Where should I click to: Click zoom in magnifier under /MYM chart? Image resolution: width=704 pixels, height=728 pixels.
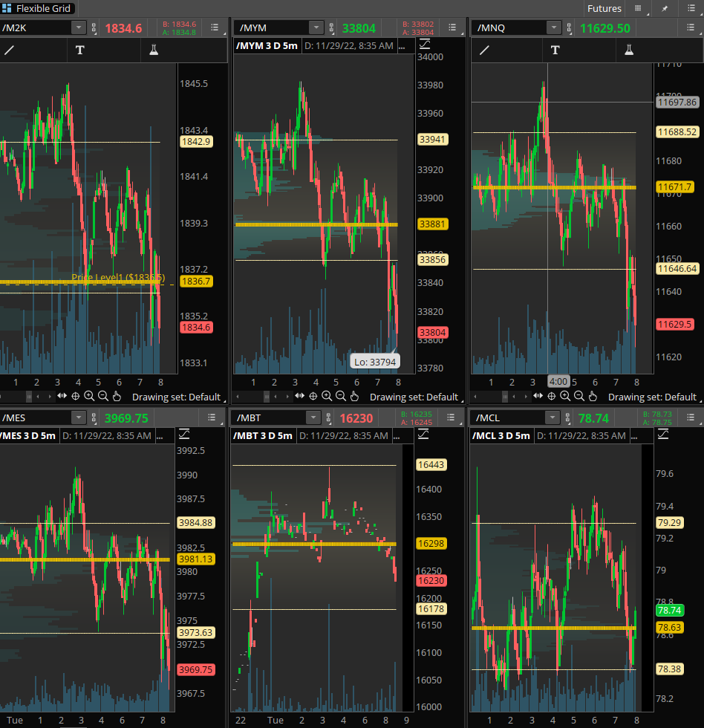click(x=327, y=396)
